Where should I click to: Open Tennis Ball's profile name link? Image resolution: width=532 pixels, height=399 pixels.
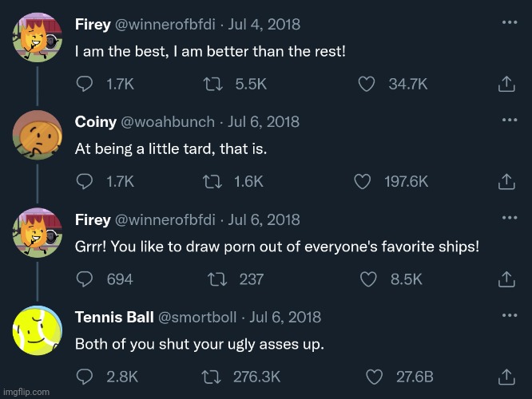click(114, 318)
